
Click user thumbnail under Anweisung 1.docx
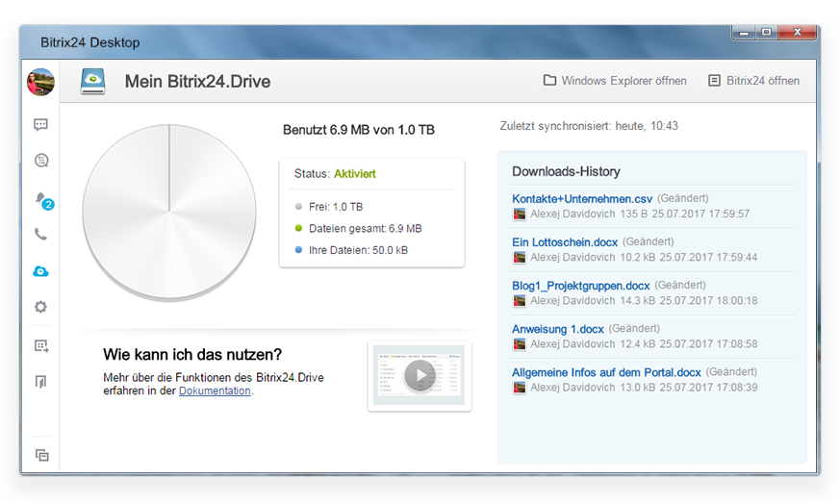520,344
